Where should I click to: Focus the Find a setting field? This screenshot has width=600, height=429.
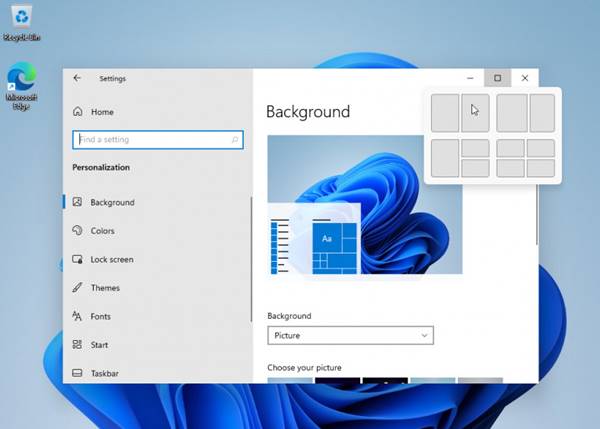click(158, 140)
